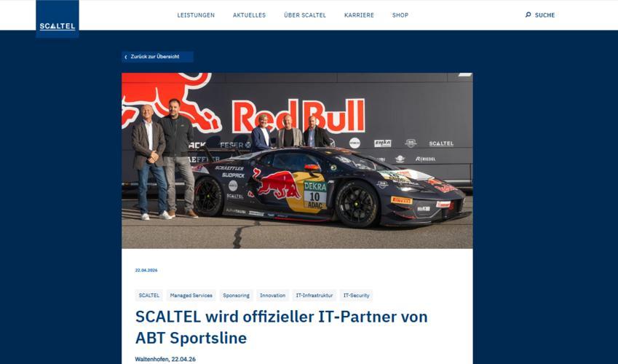Open the Shop link

click(x=400, y=15)
